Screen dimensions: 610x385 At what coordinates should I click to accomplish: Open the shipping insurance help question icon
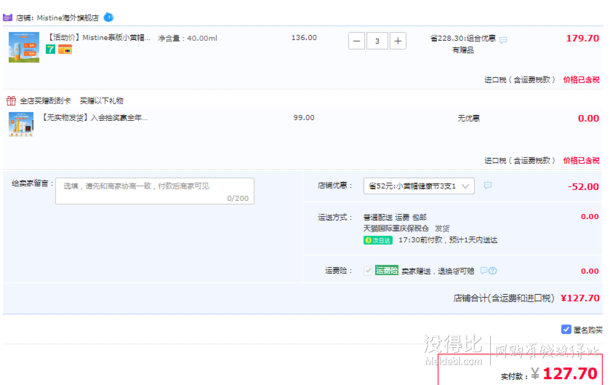pyautogui.click(x=493, y=271)
